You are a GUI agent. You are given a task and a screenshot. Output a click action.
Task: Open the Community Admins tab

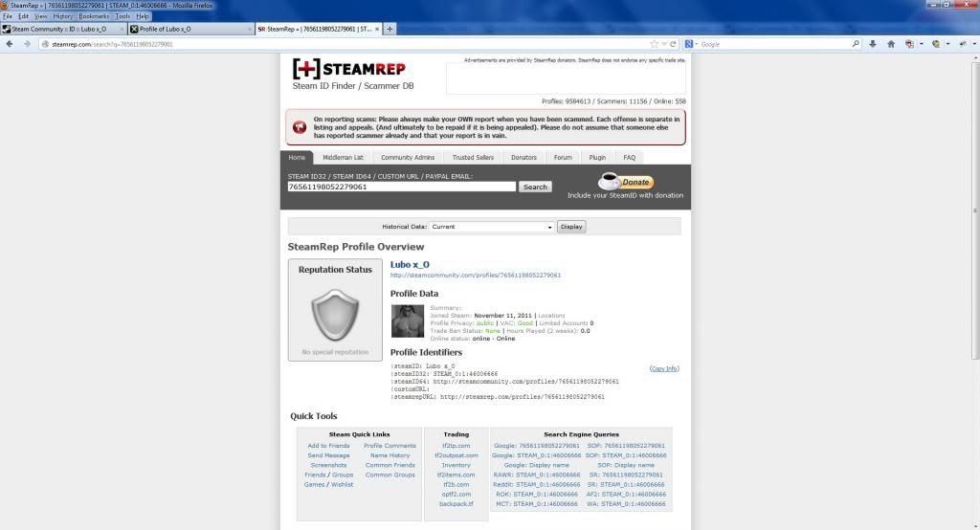(x=408, y=158)
